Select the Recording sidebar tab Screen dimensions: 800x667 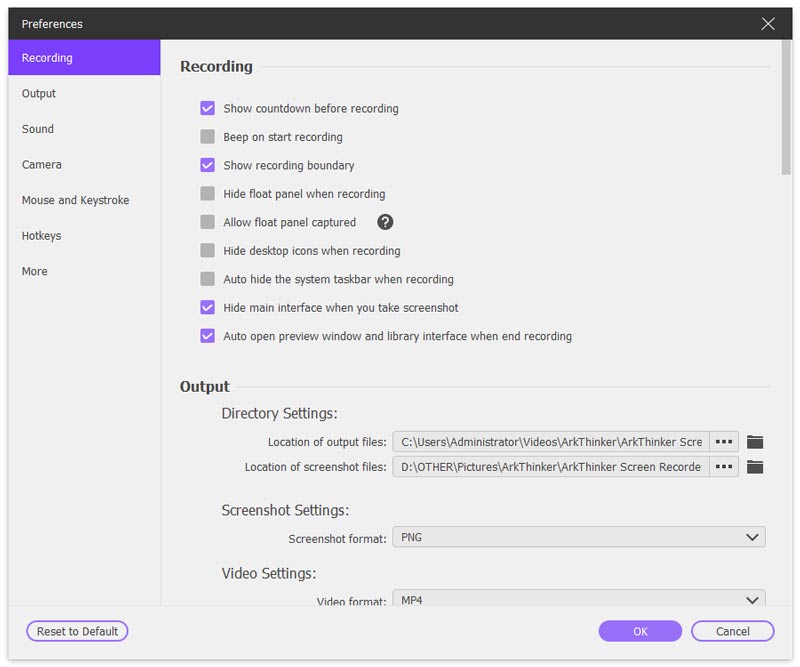(x=84, y=58)
